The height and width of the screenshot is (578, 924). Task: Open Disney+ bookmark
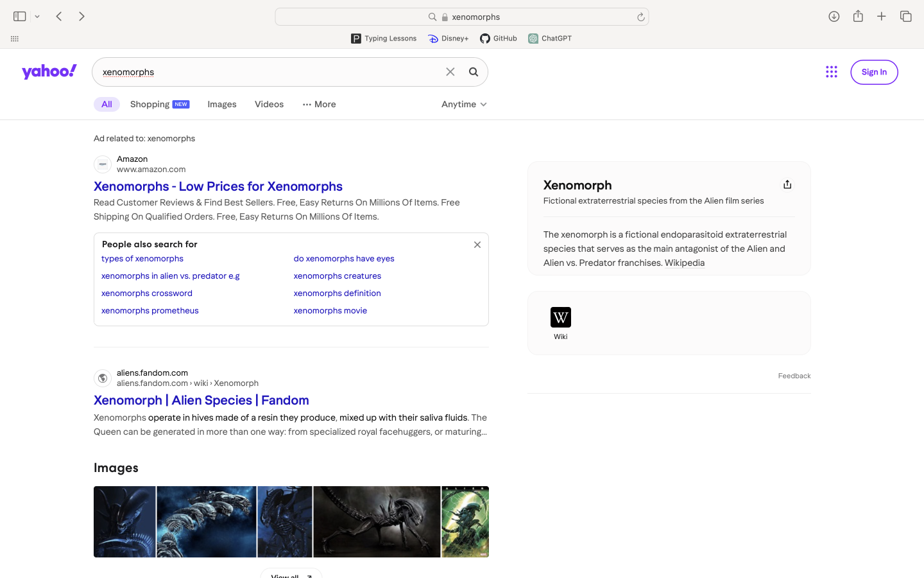(x=449, y=39)
